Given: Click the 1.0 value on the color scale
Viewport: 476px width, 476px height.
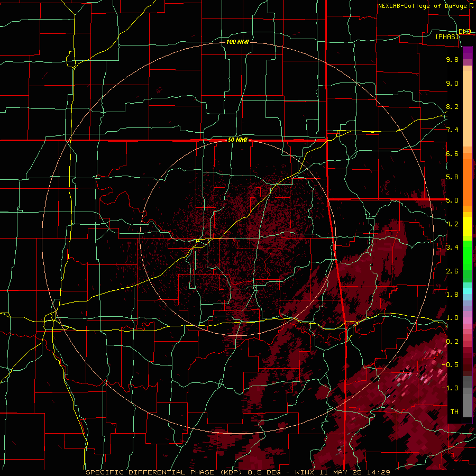Looking at the screenshot, I should pyautogui.click(x=452, y=318).
